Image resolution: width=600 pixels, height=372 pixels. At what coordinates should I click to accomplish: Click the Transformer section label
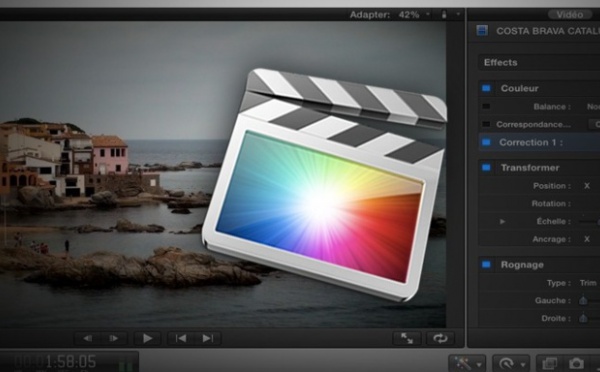pos(530,168)
